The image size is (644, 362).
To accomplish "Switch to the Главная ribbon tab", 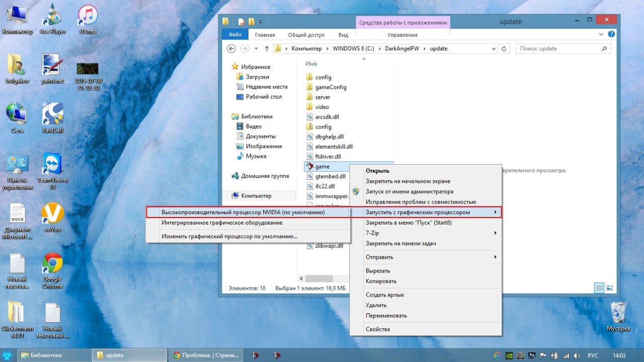I will pyautogui.click(x=265, y=35).
